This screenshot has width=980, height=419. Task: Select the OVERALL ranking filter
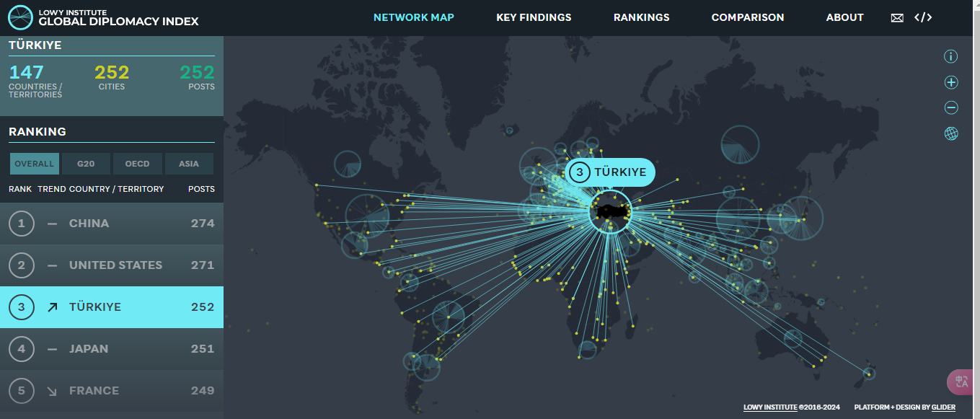[x=35, y=164]
